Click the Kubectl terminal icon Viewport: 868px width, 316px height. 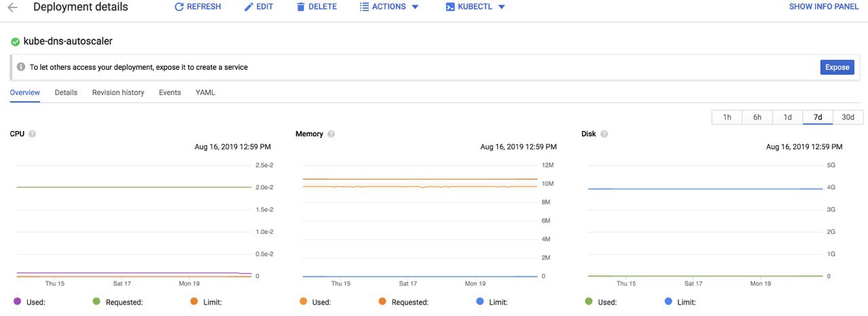(450, 7)
